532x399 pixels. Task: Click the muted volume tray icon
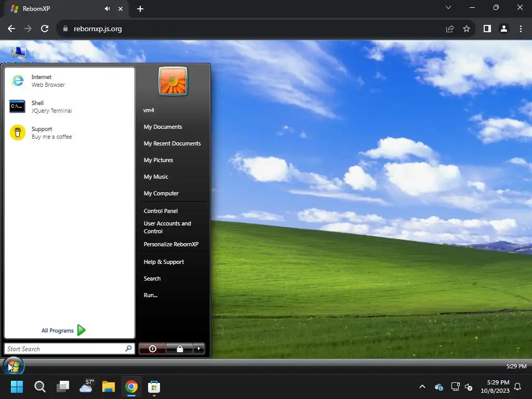pyautogui.click(x=469, y=387)
